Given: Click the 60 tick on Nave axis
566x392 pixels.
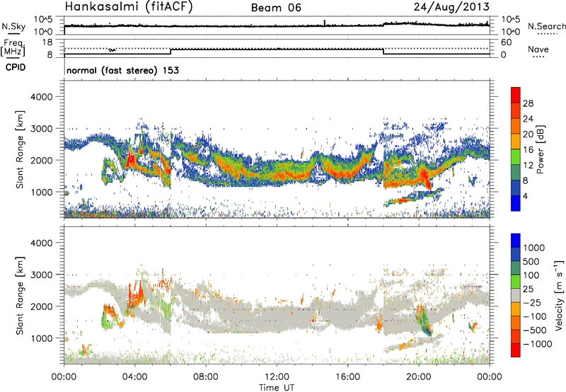Looking at the screenshot, I should point(506,42).
